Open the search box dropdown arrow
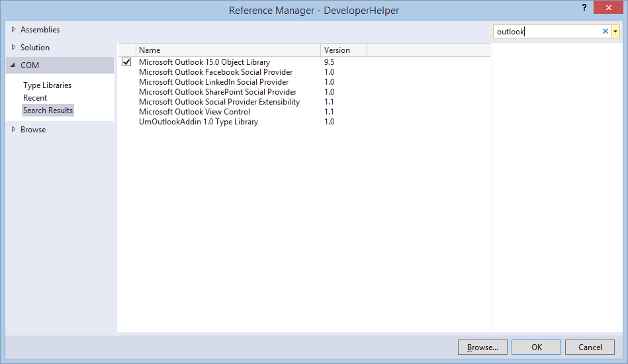The height and width of the screenshot is (364, 628). point(615,31)
